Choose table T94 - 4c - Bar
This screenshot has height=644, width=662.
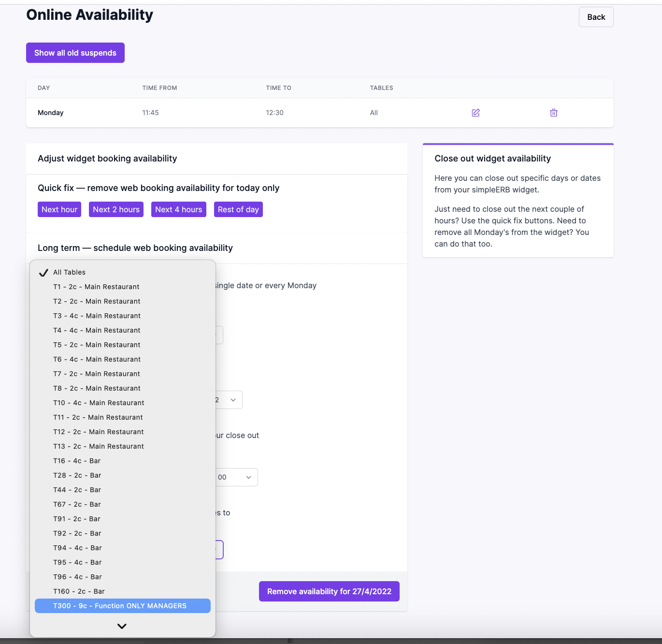pyautogui.click(x=123, y=548)
